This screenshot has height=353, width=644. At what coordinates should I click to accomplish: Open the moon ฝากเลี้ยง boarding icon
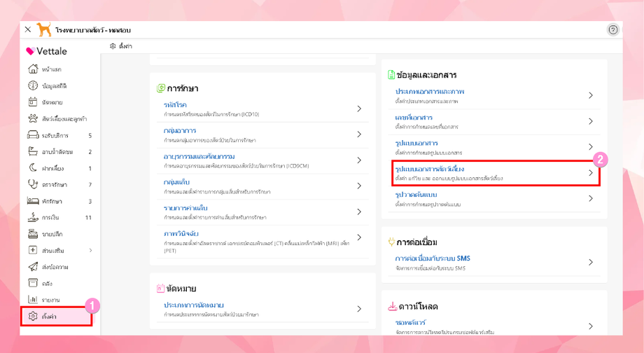[33, 167]
